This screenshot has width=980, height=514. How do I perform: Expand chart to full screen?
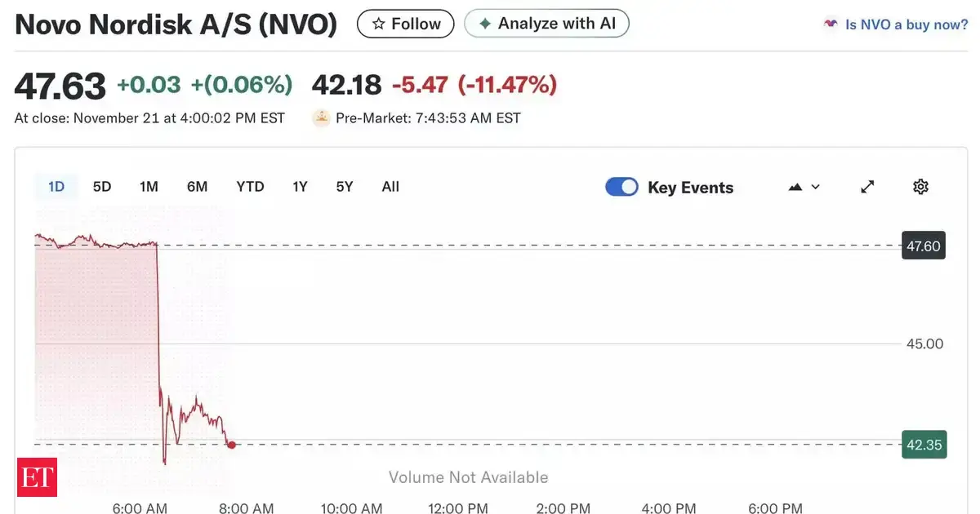coord(867,187)
